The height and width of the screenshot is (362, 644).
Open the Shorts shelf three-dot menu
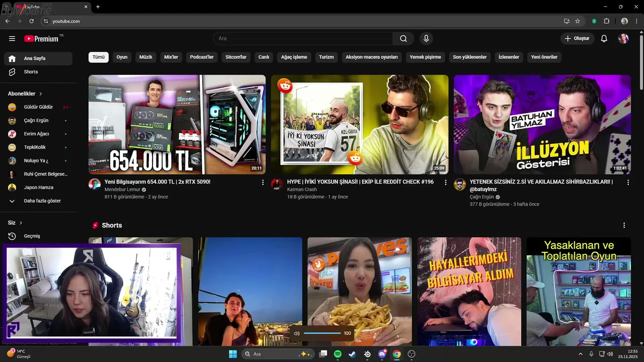click(624, 225)
